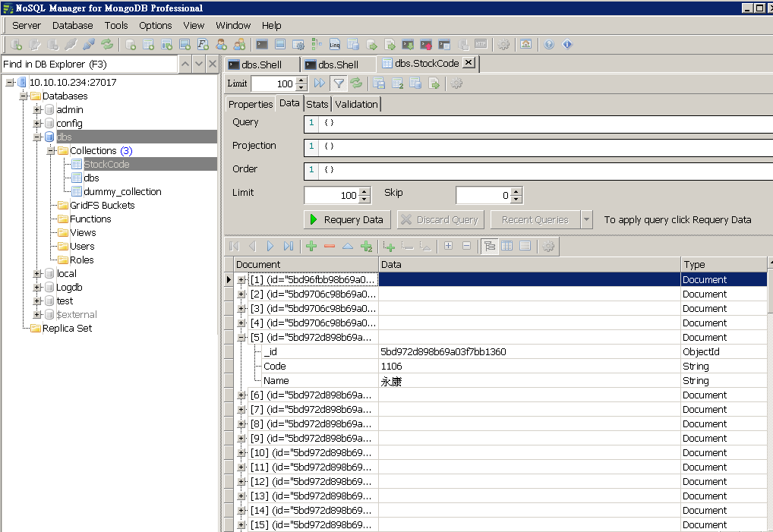Expand document [2] in the grid
The width and height of the screenshot is (773, 532).
[x=241, y=294]
